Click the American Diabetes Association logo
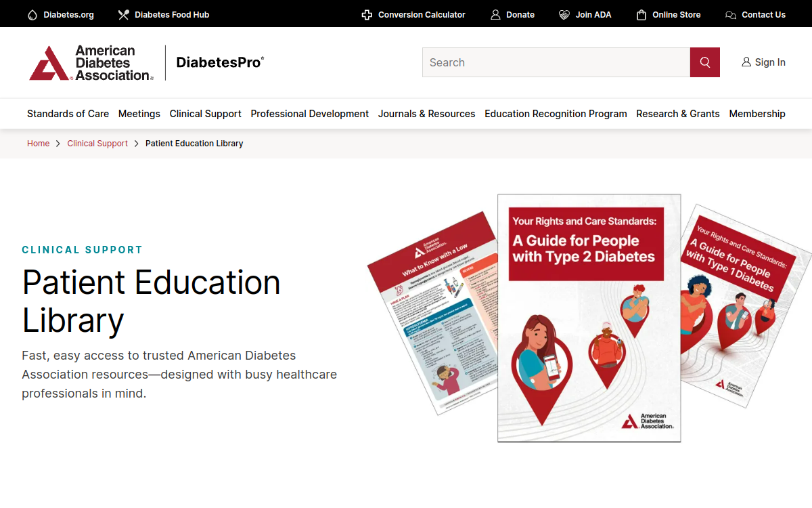 pyautogui.click(x=91, y=63)
